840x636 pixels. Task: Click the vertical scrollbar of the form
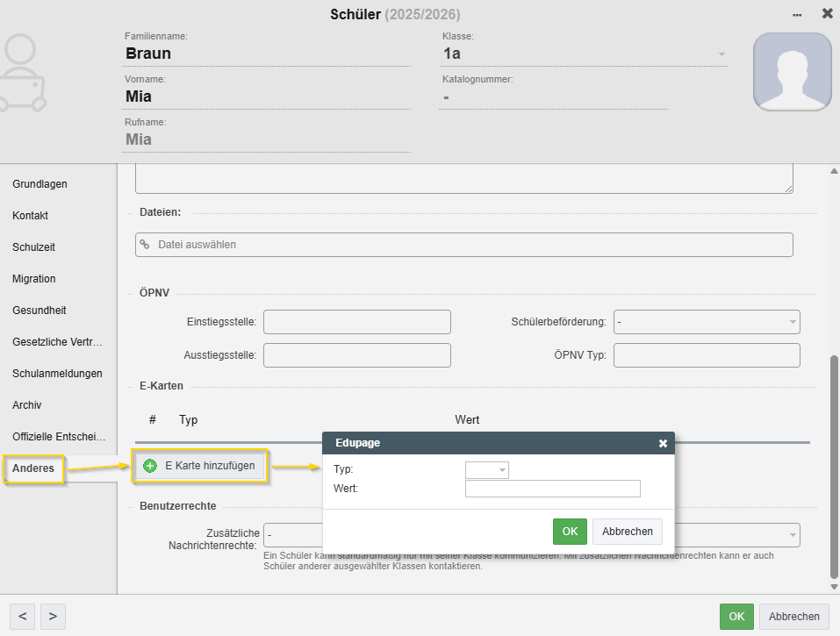[x=834, y=465]
